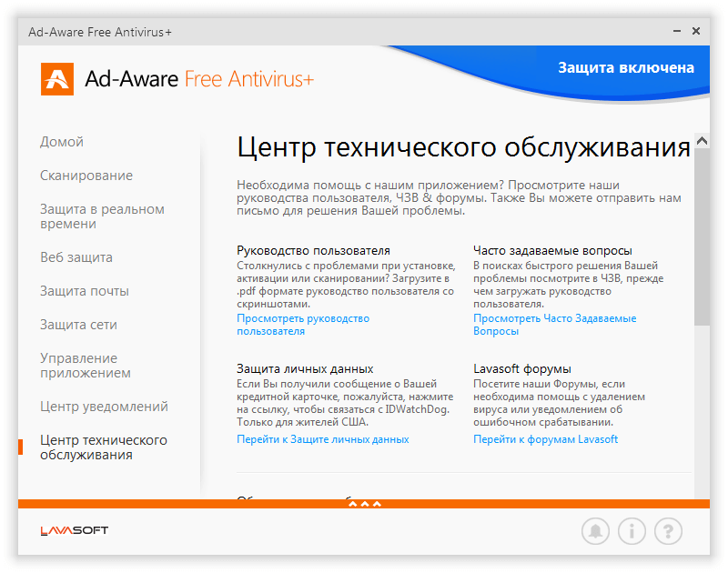The width and height of the screenshot is (728, 573).
Task: Go to Управление приложением
Action: tap(86, 365)
